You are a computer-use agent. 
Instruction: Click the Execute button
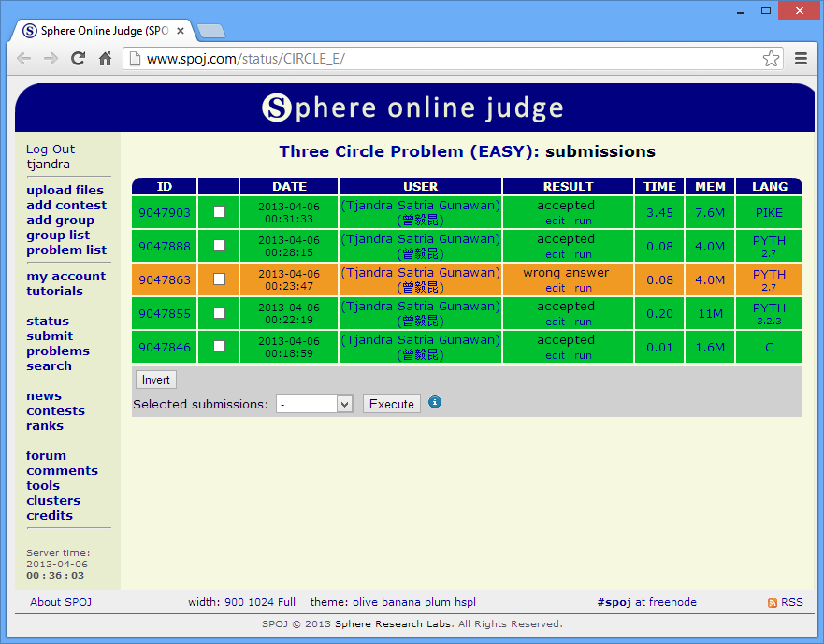(392, 404)
